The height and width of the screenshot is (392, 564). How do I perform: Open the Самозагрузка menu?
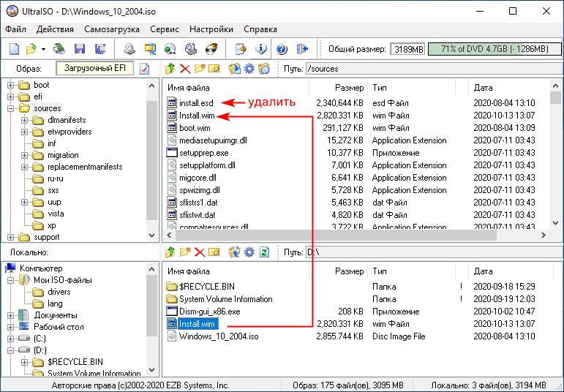(x=112, y=29)
